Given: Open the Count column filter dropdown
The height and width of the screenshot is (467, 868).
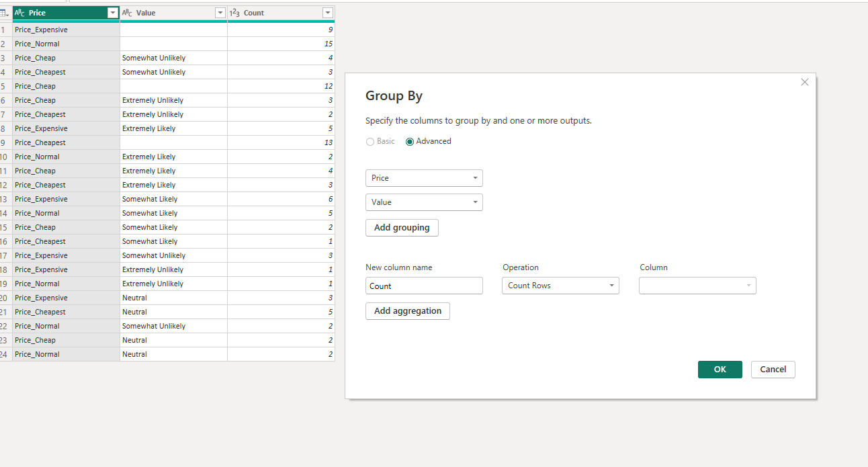Looking at the screenshot, I should pyautogui.click(x=327, y=13).
